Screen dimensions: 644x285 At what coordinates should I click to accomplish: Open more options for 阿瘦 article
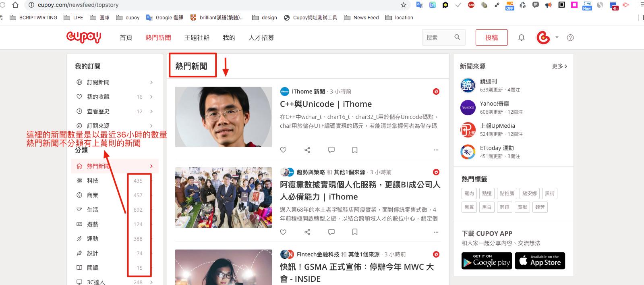(x=436, y=232)
